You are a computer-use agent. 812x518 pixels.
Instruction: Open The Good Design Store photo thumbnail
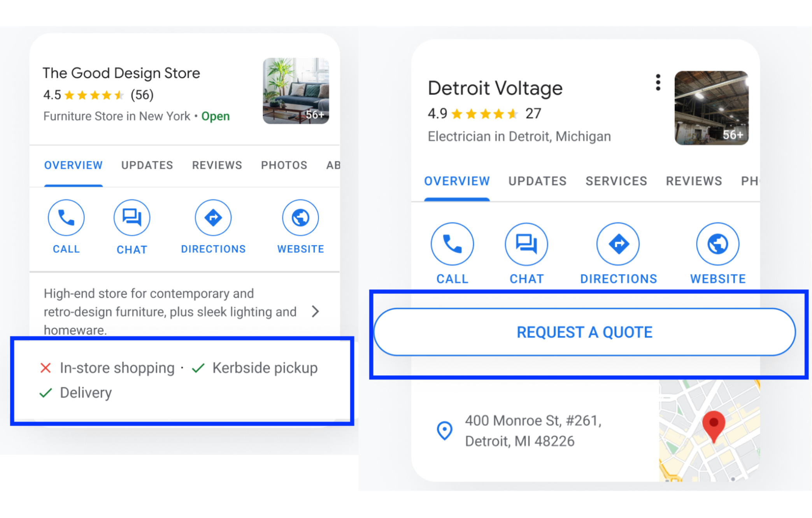(x=296, y=91)
